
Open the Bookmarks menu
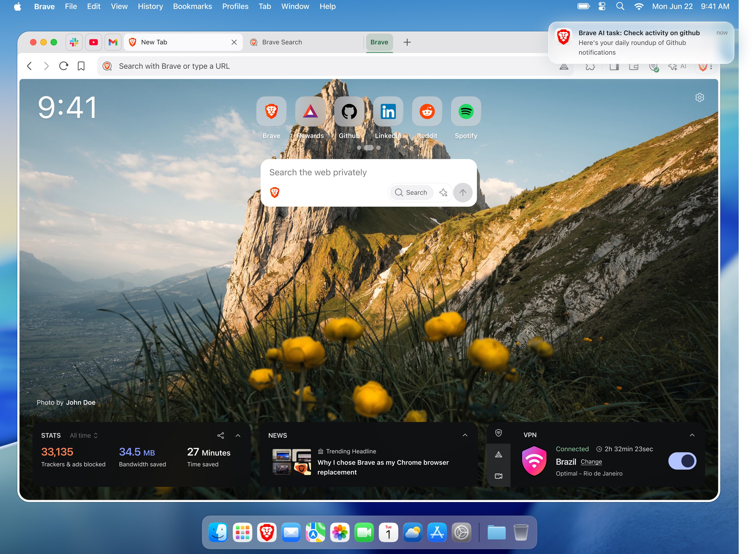click(192, 6)
